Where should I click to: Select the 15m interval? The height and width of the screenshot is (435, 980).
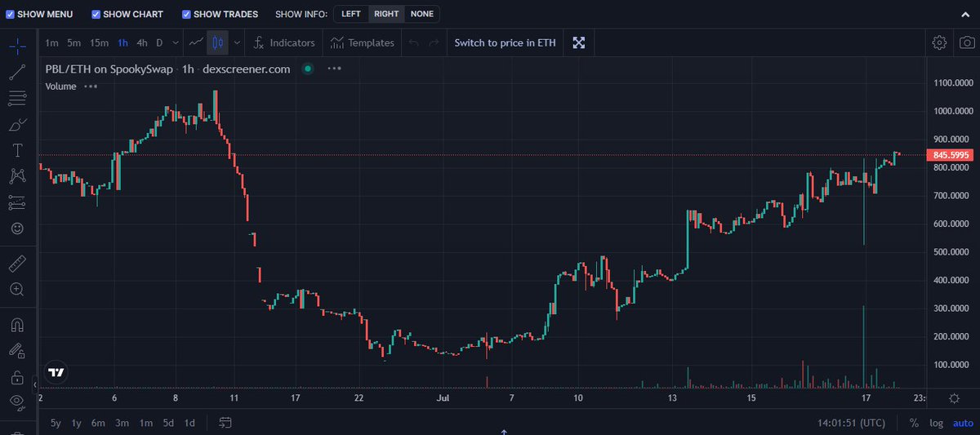(x=99, y=42)
